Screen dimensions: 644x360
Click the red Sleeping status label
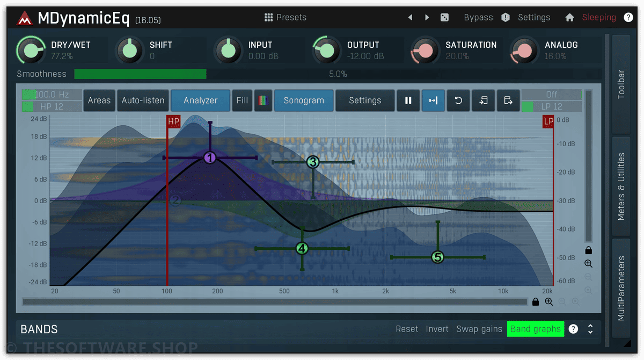[599, 17]
